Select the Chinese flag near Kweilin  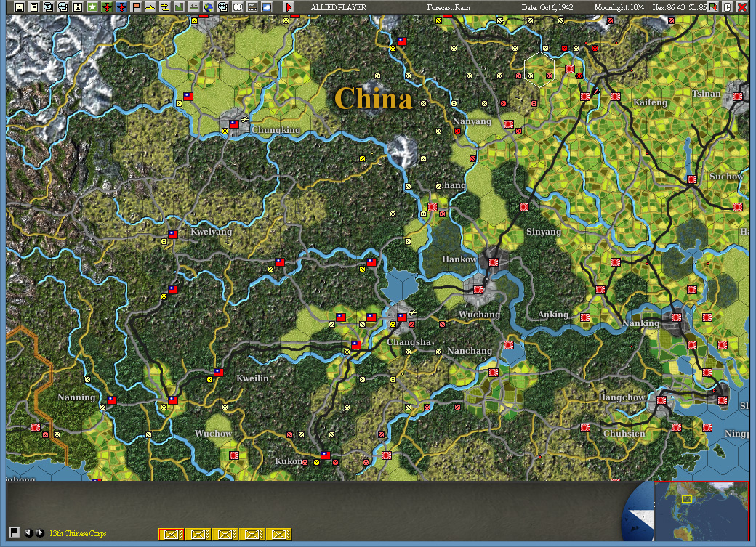[218, 373]
